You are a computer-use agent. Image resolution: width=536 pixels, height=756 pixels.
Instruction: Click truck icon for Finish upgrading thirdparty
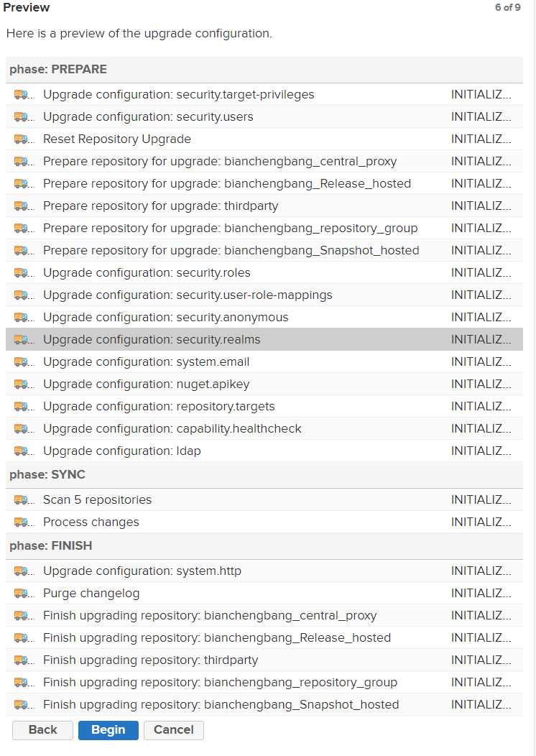(x=22, y=660)
